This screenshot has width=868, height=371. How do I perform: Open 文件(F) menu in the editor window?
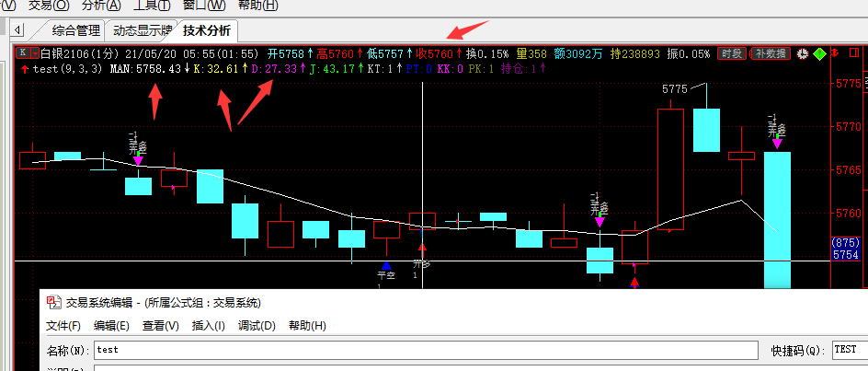[63, 326]
